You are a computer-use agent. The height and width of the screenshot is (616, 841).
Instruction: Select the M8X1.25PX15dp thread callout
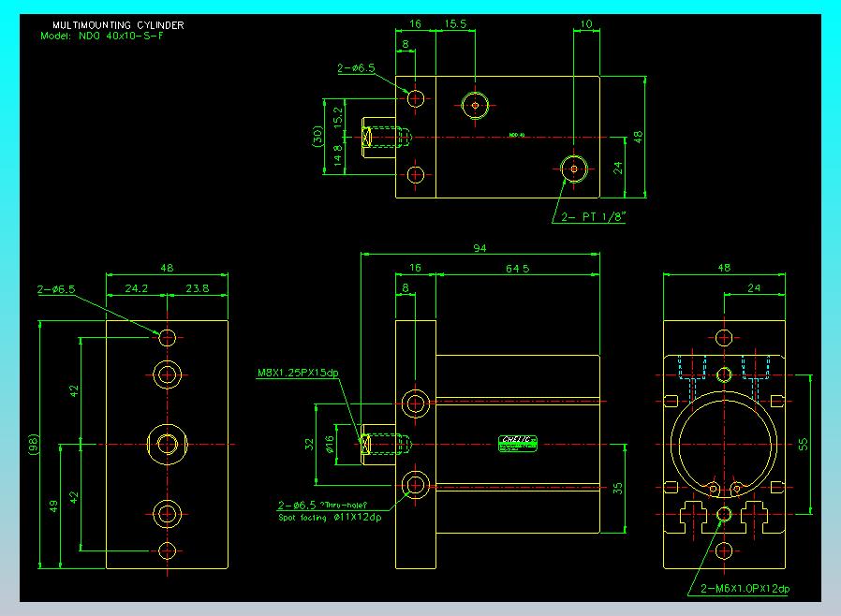pyautogui.click(x=298, y=373)
